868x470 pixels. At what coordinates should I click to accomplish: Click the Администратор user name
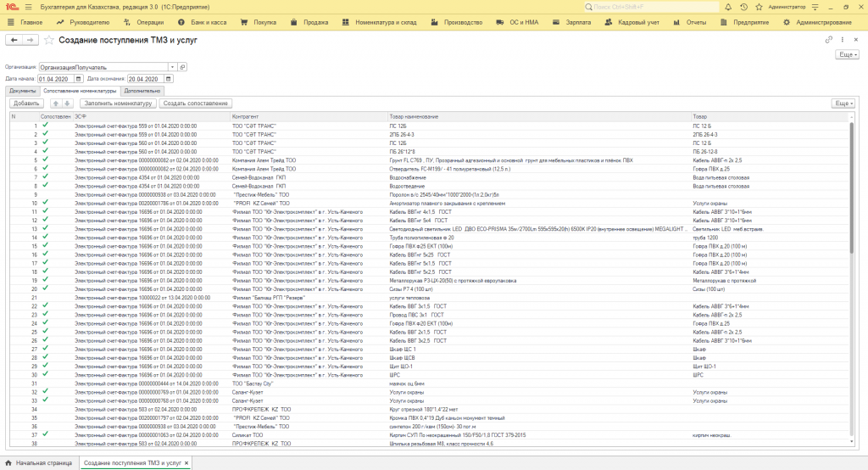pyautogui.click(x=787, y=7)
